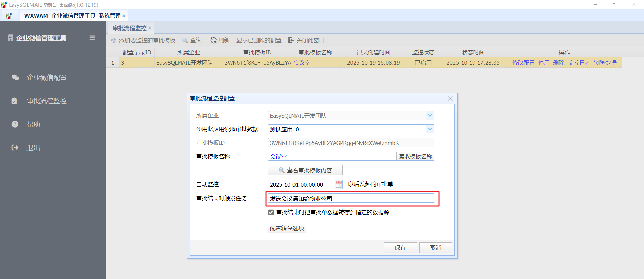Click the 审批结束时触发任务 input field
This screenshot has height=279, width=644.
tap(351, 199)
